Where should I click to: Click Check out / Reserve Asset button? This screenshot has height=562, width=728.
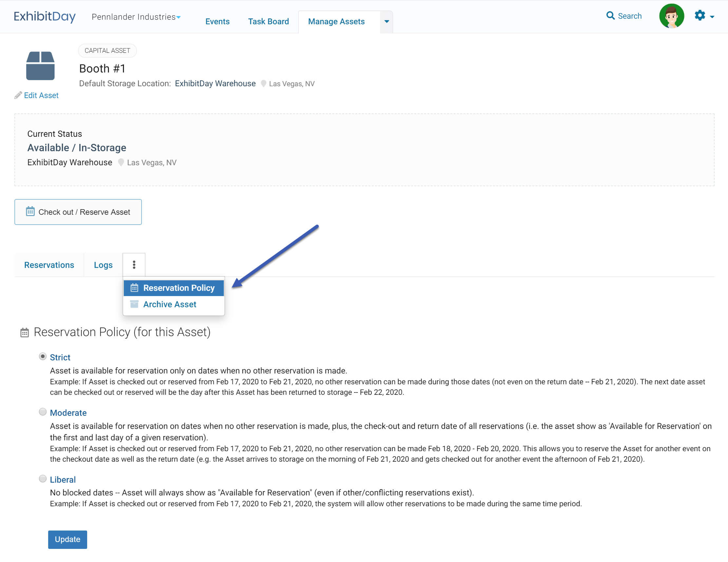(78, 212)
